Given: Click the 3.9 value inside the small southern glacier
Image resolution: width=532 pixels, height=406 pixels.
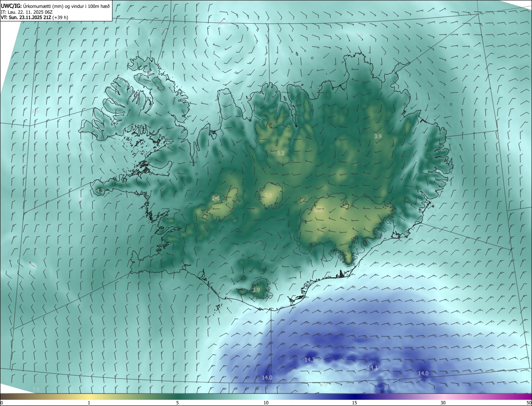Looking at the screenshot, I should pyautogui.click(x=256, y=290).
